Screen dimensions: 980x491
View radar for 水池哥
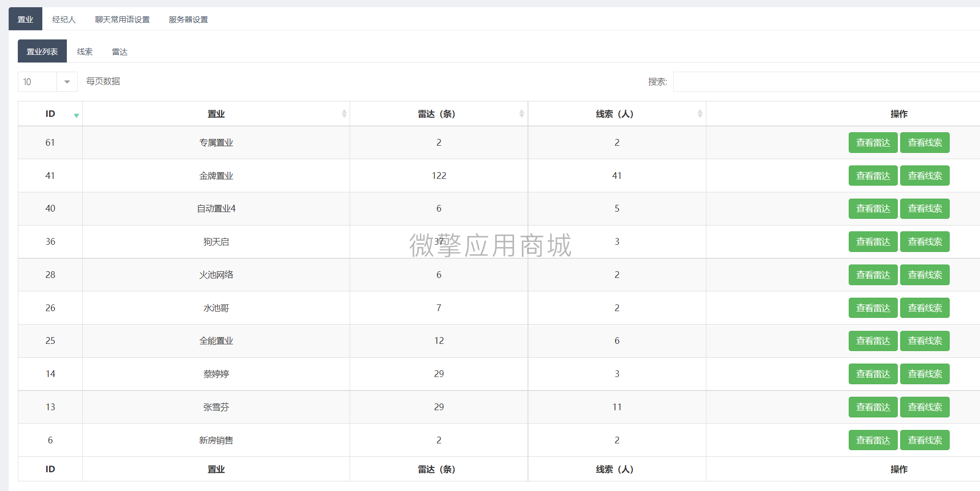coord(873,308)
